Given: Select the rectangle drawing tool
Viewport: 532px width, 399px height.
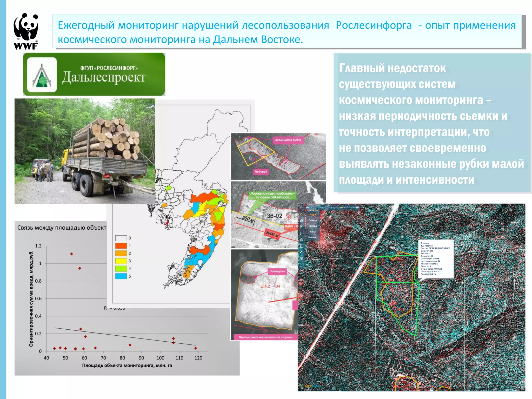Looking at the screenshot, I should tap(302, 246).
